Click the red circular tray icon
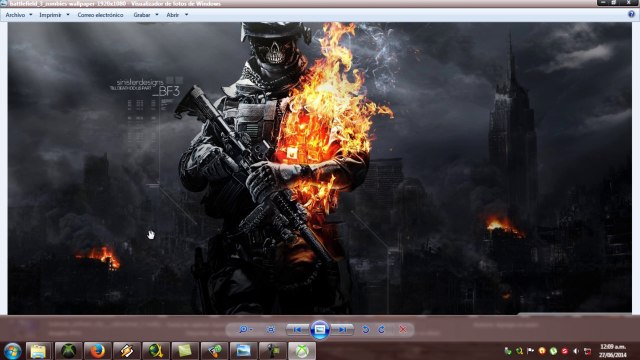The image size is (640, 360). (564, 351)
